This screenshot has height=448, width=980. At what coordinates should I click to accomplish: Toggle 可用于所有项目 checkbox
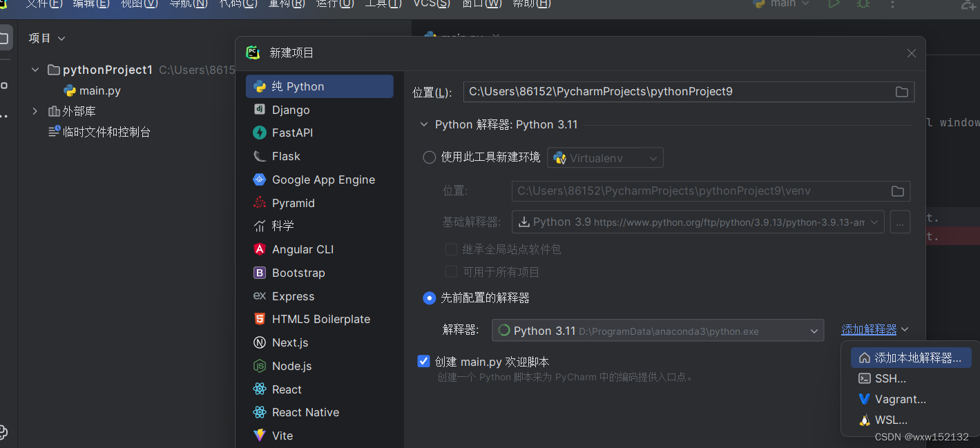click(x=451, y=272)
